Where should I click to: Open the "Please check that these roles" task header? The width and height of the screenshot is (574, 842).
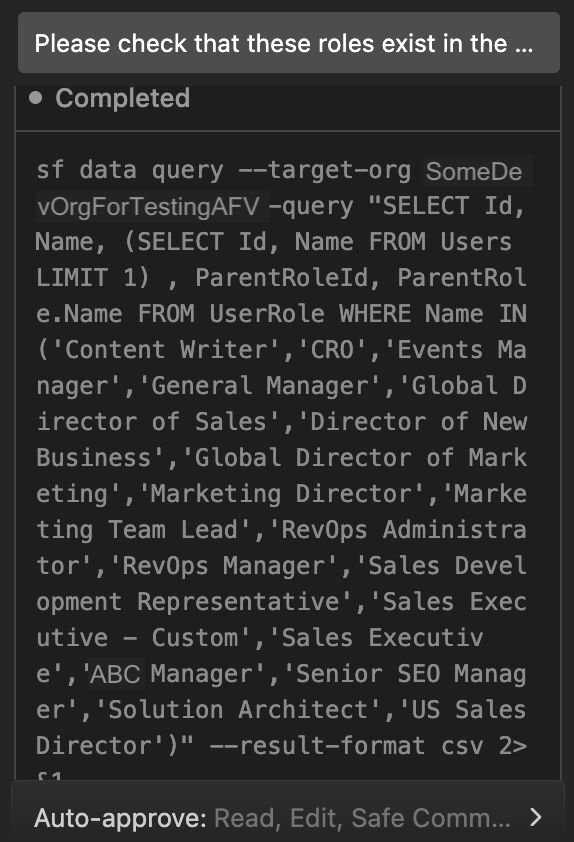click(289, 43)
